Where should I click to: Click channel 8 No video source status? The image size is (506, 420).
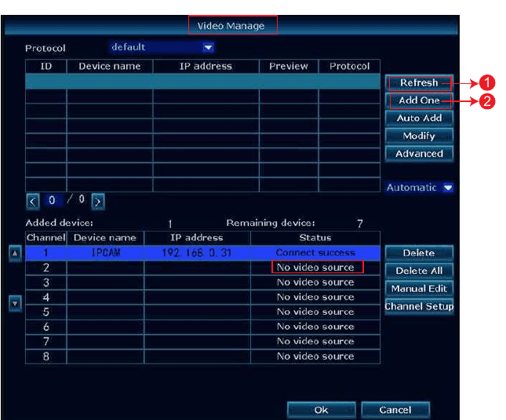(x=315, y=356)
